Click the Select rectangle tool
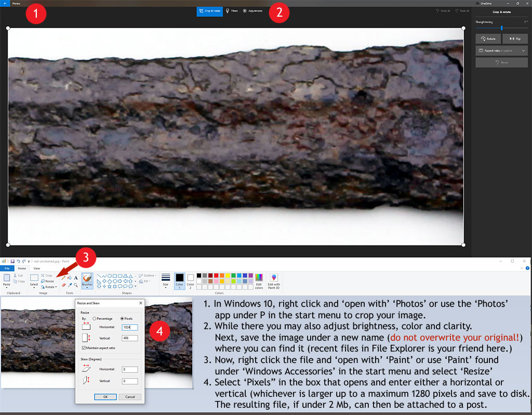The height and width of the screenshot is (415, 532). (x=34, y=278)
